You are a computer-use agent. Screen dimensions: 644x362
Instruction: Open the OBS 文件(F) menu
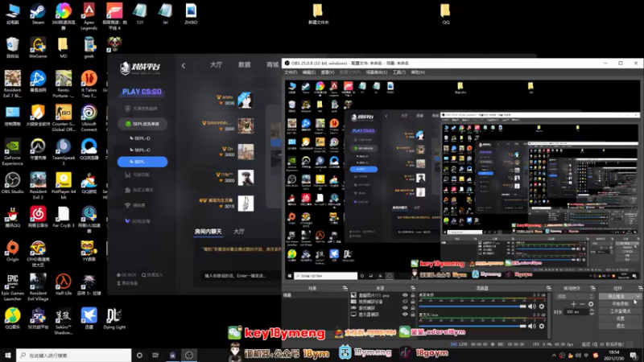(291, 72)
